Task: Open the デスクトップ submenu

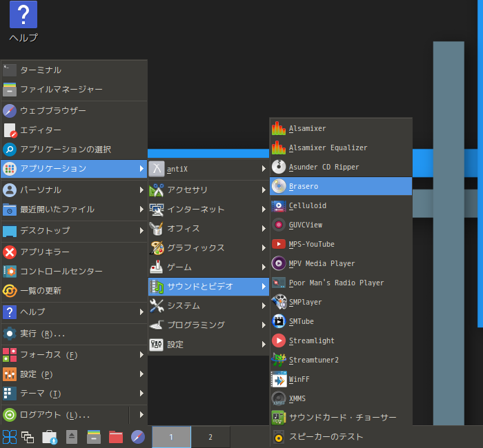Action: [74, 231]
